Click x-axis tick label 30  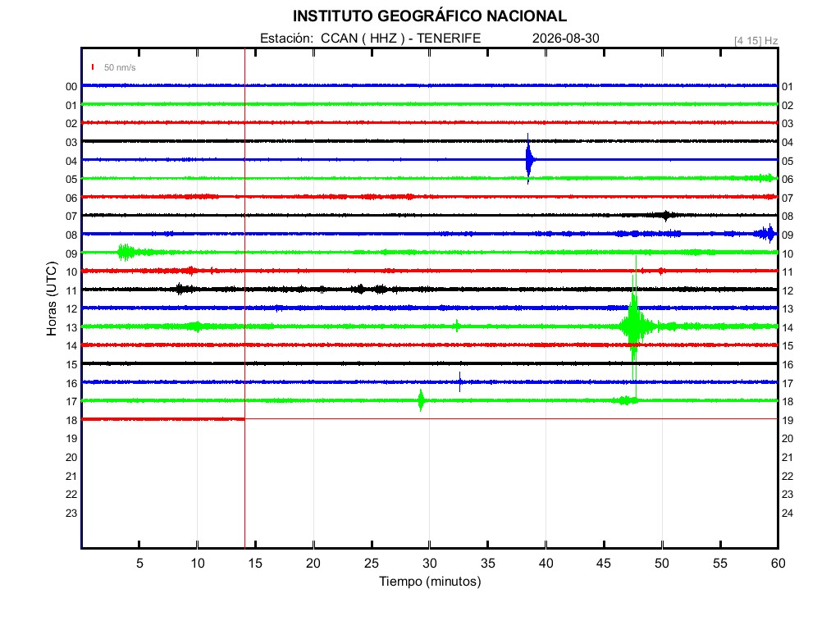[430, 564]
